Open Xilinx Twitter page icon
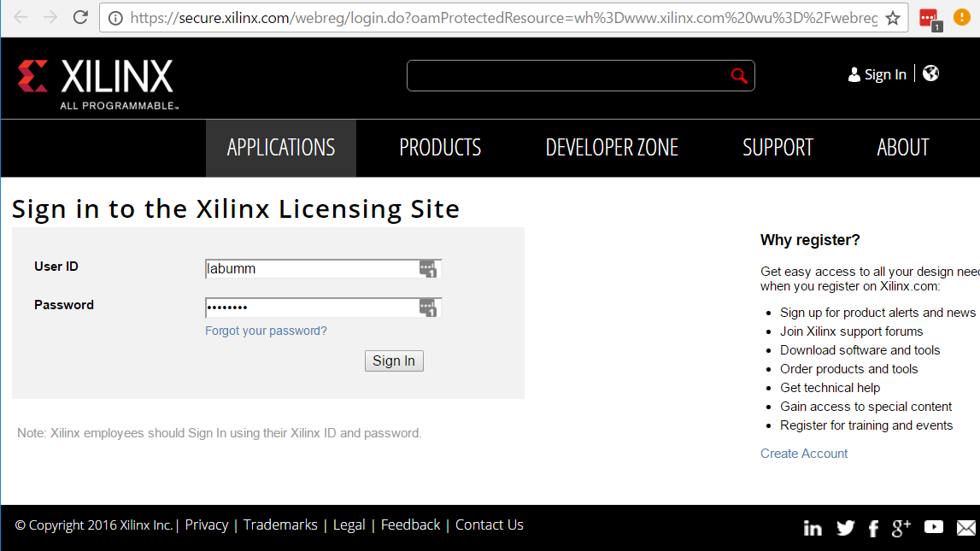The height and width of the screenshot is (551, 980). point(846,529)
